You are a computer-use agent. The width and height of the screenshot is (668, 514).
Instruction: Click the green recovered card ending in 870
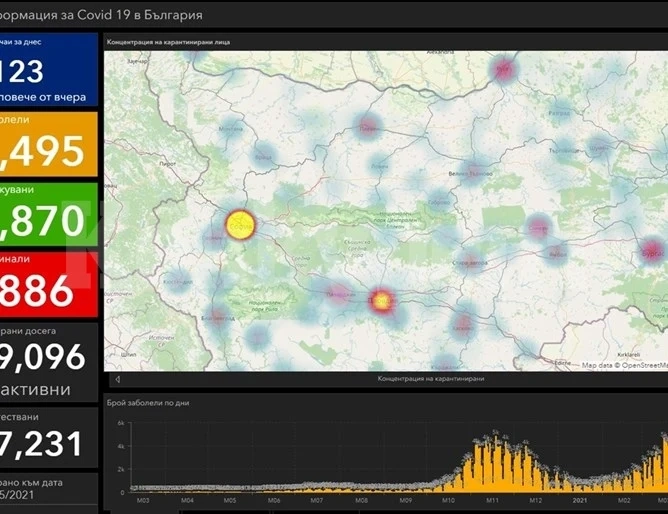tap(49, 214)
